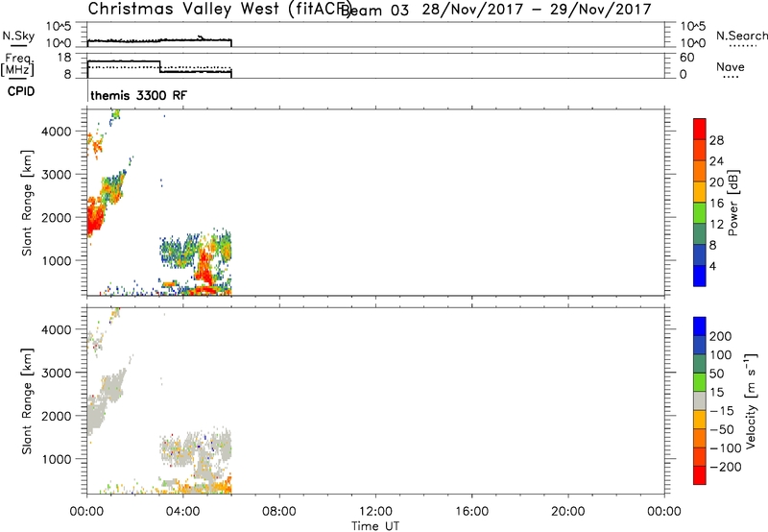Viewport: 768px width, 532px height.
Task: Click the '20:00' time tick label
Action: pos(567,512)
